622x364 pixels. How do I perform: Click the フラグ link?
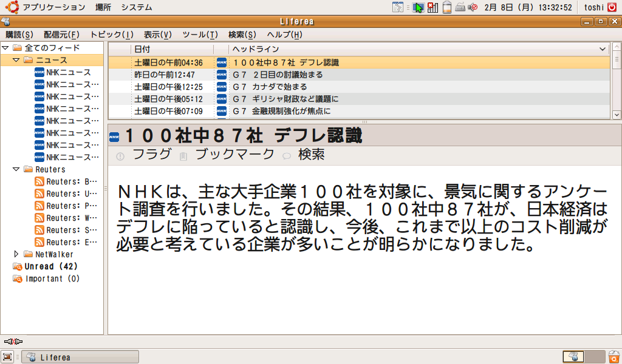pos(151,154)
